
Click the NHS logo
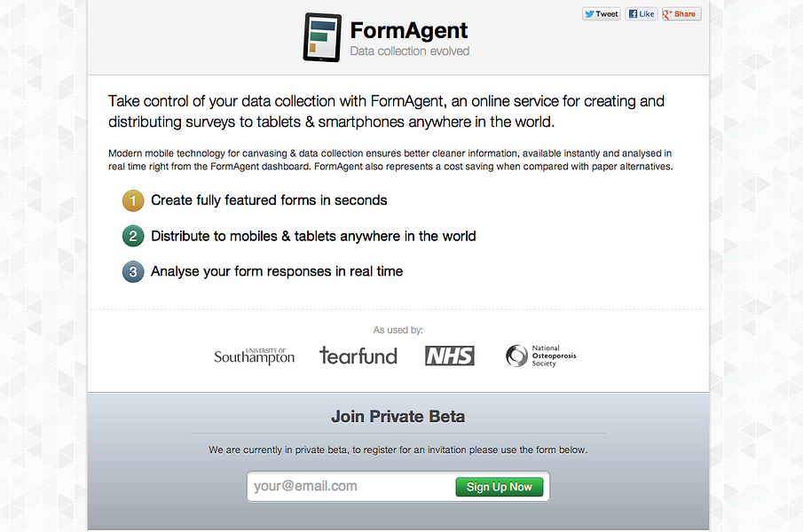point(449,356)
